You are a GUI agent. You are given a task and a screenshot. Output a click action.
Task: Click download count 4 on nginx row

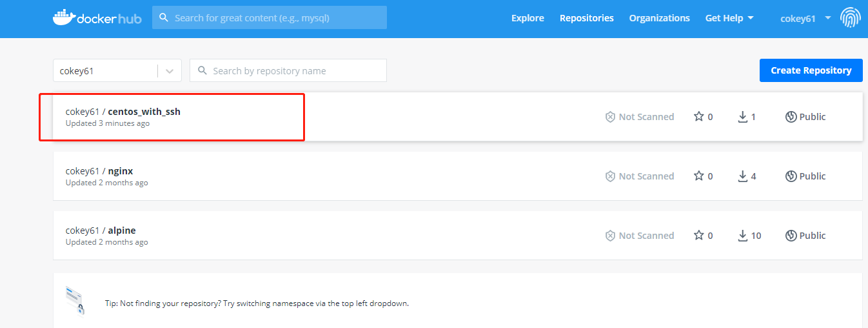point(753,176)
